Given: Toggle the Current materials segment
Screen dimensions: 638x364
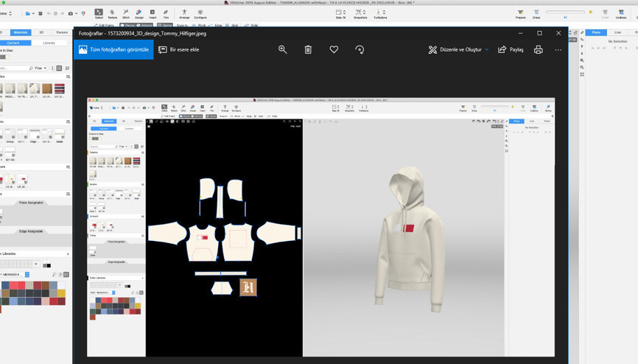Looking at the screenshot, I should point(14,43).
